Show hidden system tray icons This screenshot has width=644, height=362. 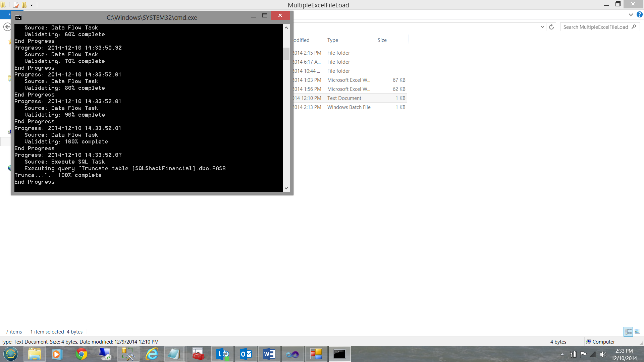pos(562,354)
